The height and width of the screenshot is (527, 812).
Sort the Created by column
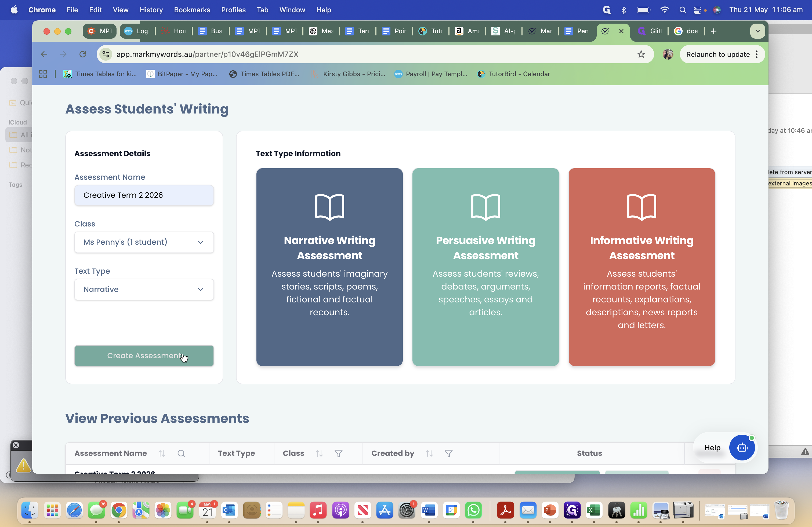[x=429, y=453]
